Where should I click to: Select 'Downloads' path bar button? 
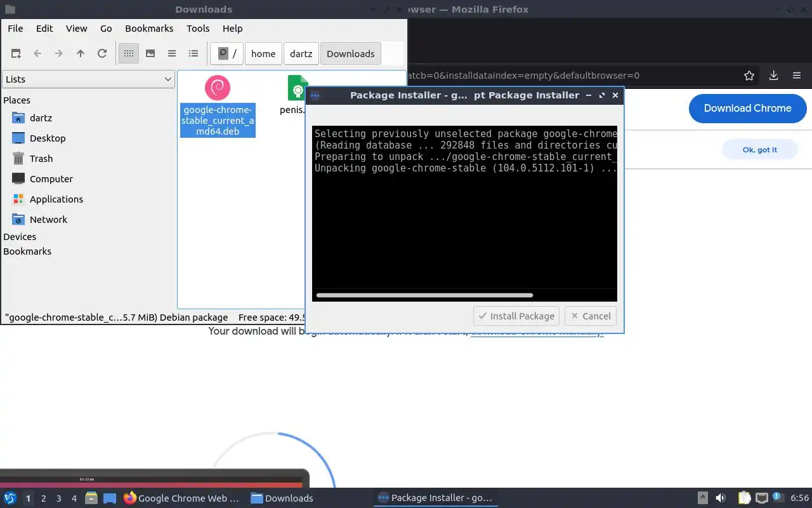tap(351, 54)
